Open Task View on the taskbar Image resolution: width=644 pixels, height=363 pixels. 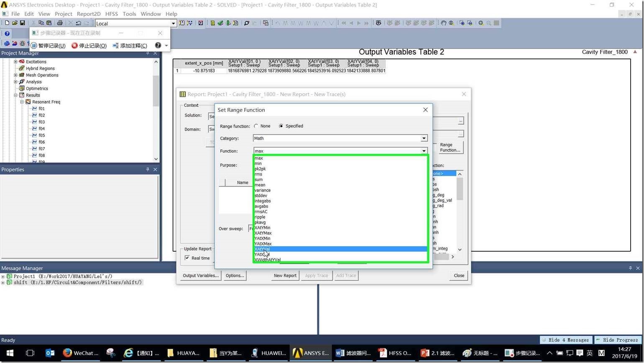30,353
